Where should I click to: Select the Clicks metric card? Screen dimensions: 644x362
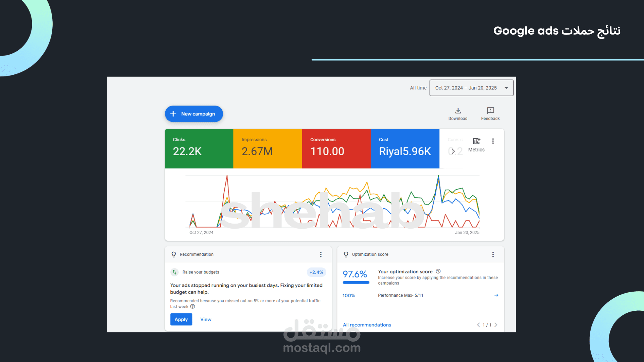[x=199, y=148]
